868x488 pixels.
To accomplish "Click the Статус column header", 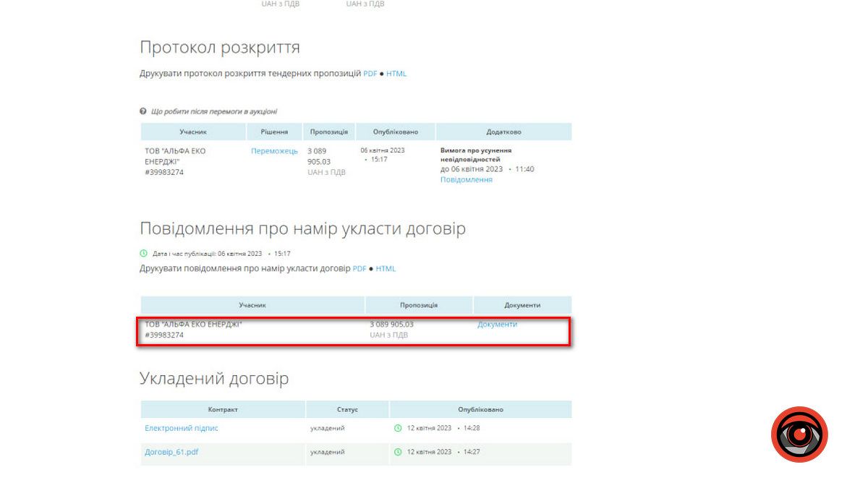I will pyautogui.click(x=347, y=409).
